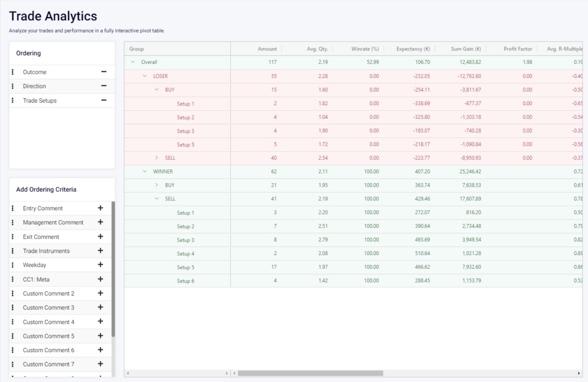This screenshot has height=382, width=588.
Task: Click the WINNER Sum Gain value 25,246.42
Action: 470,172
